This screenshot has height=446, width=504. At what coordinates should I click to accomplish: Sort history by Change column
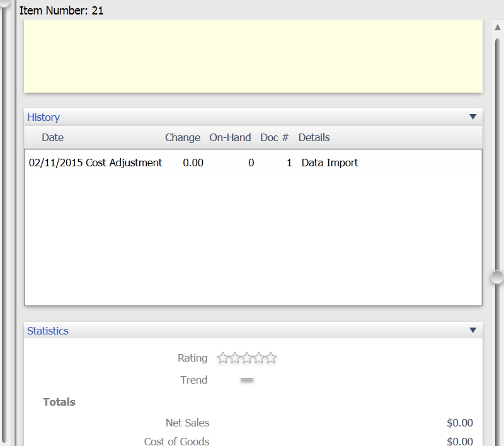click(x=183, y=137)
